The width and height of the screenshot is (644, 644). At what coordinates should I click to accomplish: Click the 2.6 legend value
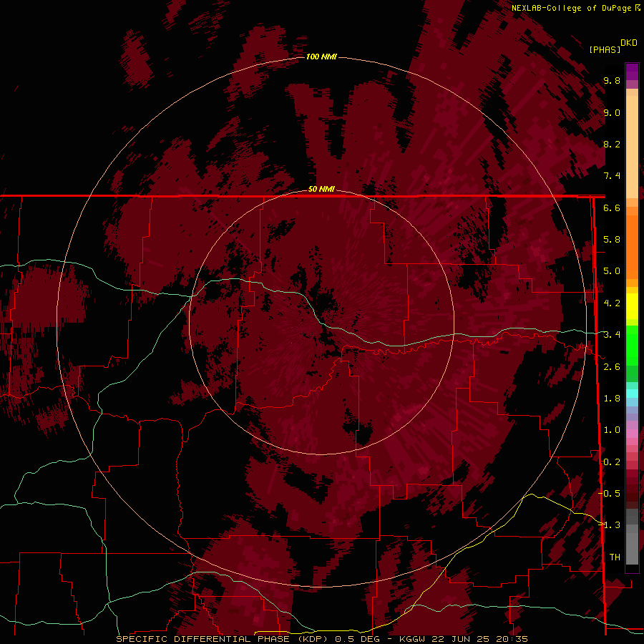pos(612,367)
